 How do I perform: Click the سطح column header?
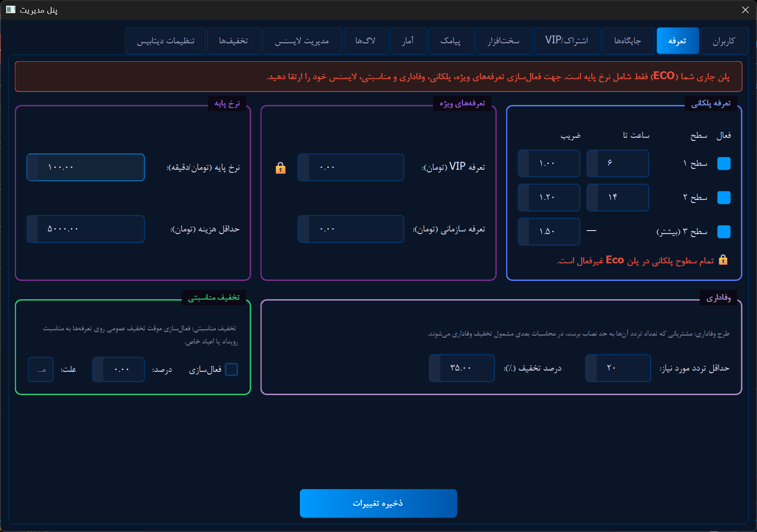coord(699,136)
